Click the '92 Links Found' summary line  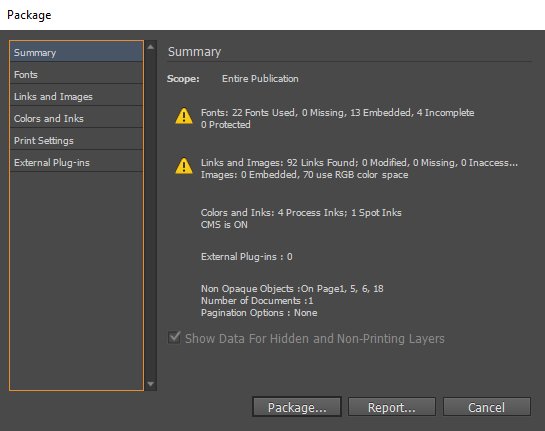[359, 163]
